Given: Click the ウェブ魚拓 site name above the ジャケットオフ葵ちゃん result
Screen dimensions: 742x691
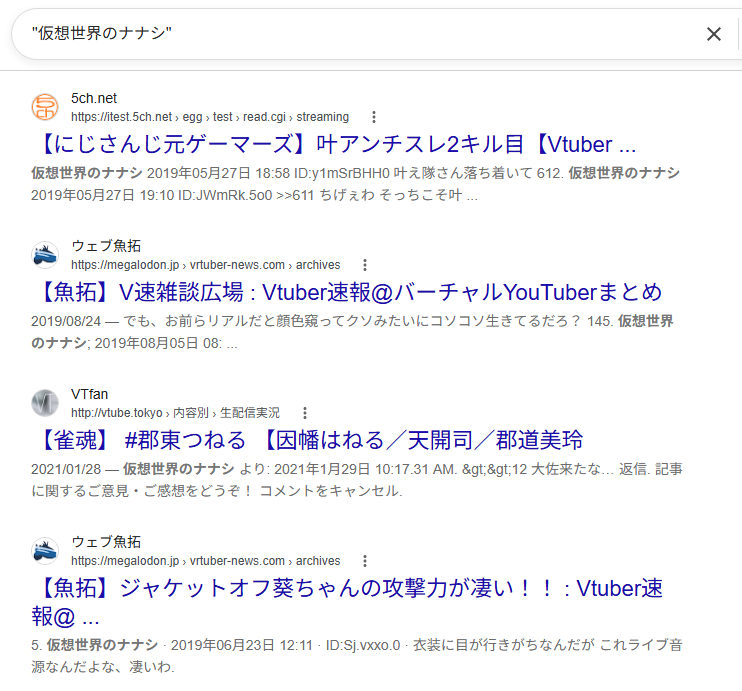Looking at the screenshot, I should coord(106,542).
